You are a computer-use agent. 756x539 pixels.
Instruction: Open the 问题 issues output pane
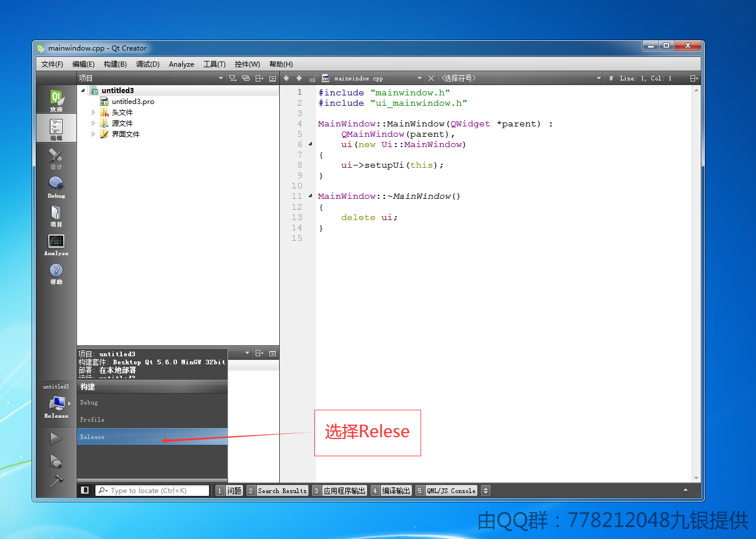point(229,490)
